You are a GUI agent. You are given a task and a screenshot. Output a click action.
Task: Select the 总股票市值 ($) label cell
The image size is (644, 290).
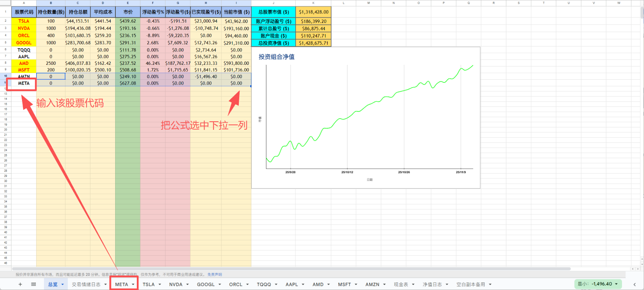click(x=274, y=12)
